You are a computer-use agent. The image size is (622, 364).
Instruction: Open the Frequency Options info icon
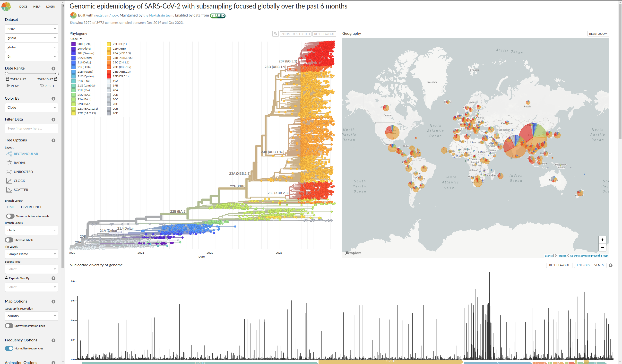[x=53, y=340]
